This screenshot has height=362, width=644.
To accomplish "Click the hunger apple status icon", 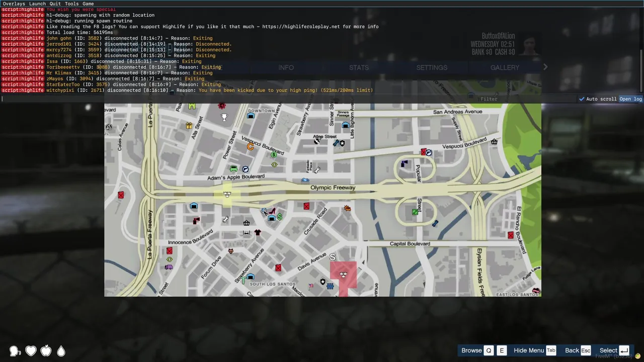I will point(46,351).
